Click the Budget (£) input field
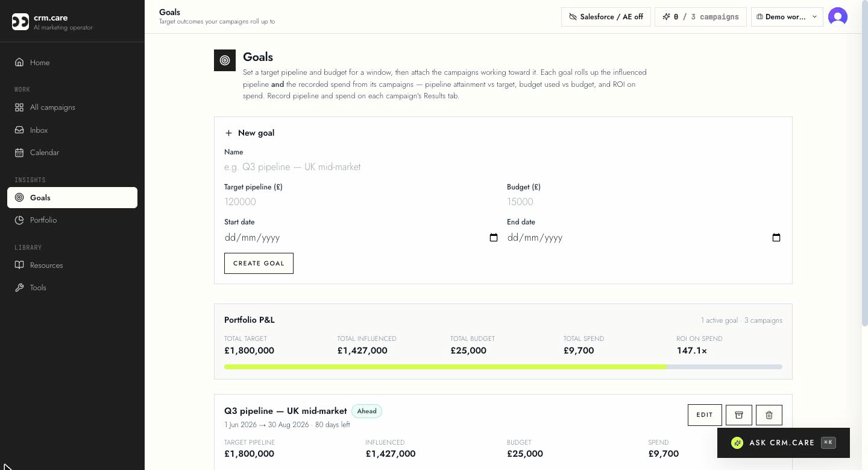The image size is (868, 470). click(x=644, y=202)
